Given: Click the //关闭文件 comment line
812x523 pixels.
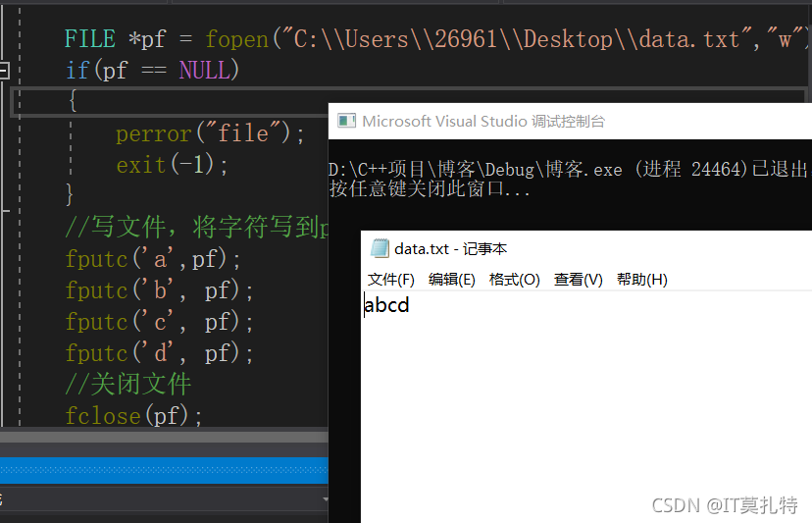Looking at the screenshot, I should point(128,384).
